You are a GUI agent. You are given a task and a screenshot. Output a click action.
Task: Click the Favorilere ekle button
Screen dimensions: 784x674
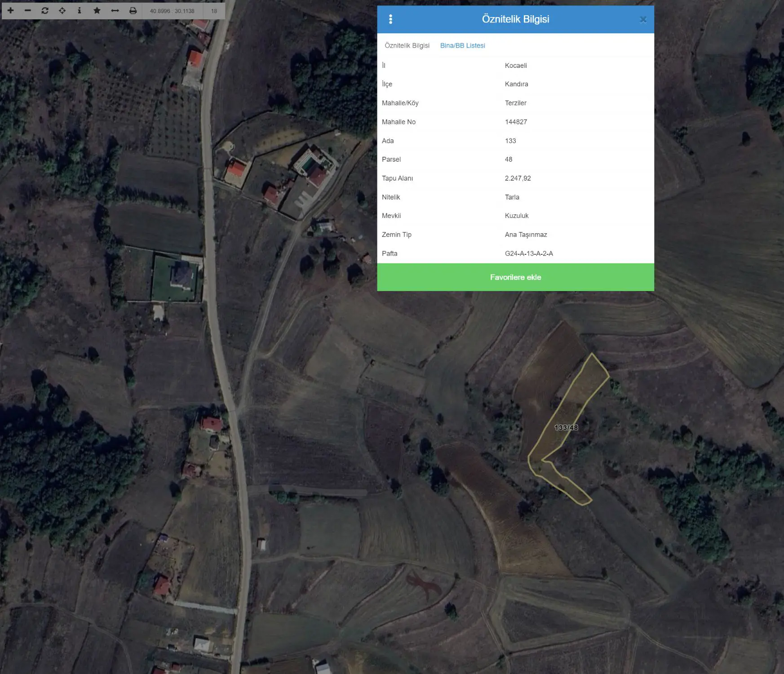click(515, 277)
